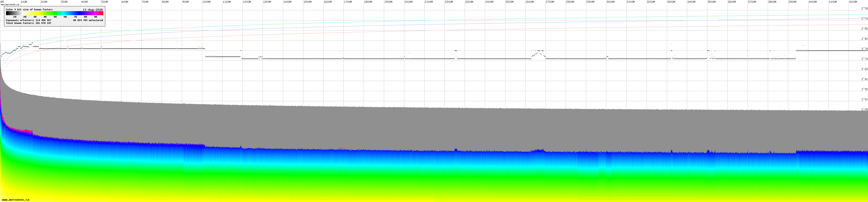The width and height of the screenshot is (868, 202).
Task: Click the '2800M' x-axis label
Action: click(x=570, y=2)
